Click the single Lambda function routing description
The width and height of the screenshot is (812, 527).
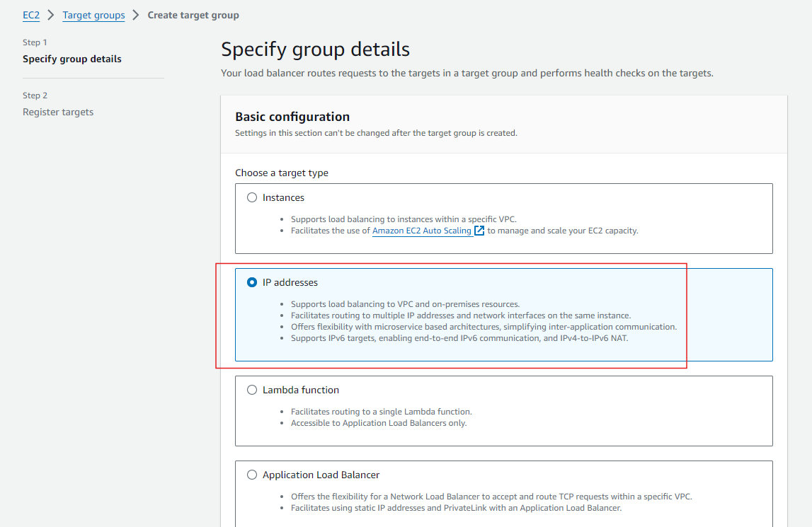tap(381, 412)
